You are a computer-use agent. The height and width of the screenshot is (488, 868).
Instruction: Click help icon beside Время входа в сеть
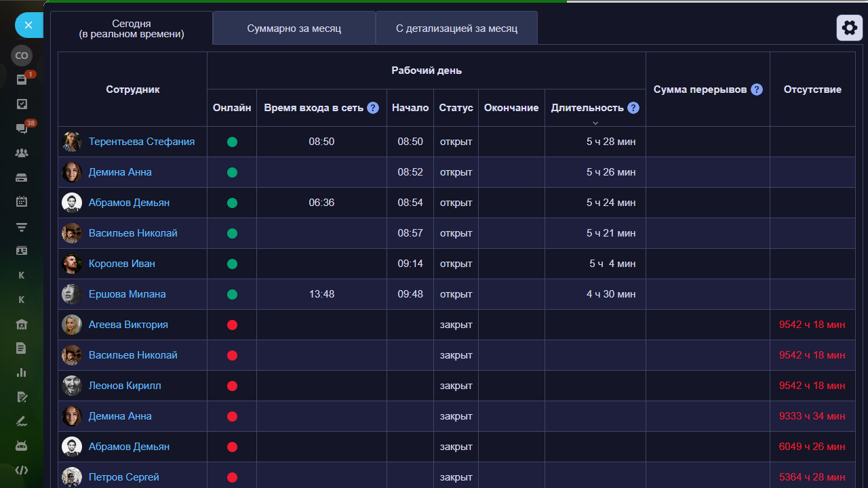coord(372,108)
